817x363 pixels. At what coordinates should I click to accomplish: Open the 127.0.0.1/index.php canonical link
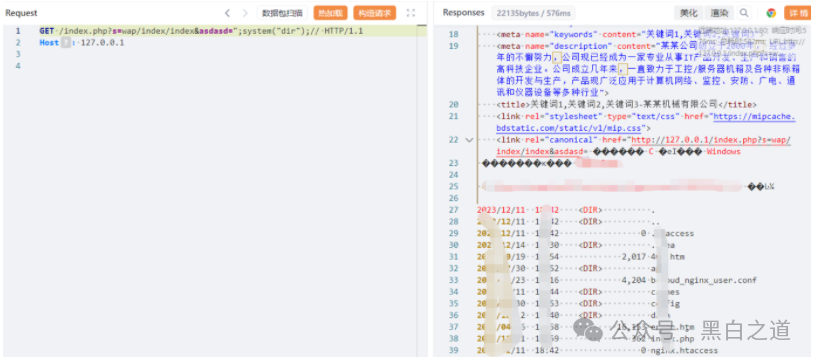pyautogui.click(x=643, y=145)
